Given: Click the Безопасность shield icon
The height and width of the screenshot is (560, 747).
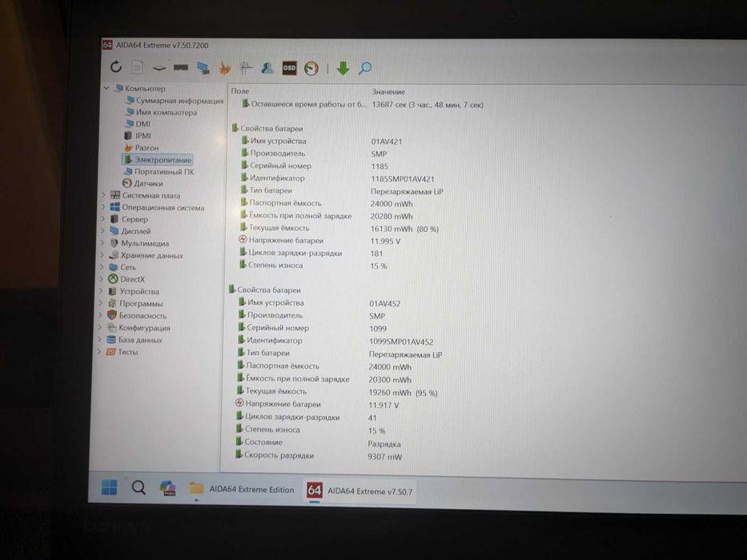Looking at the screenshot, I should [112, 315].
